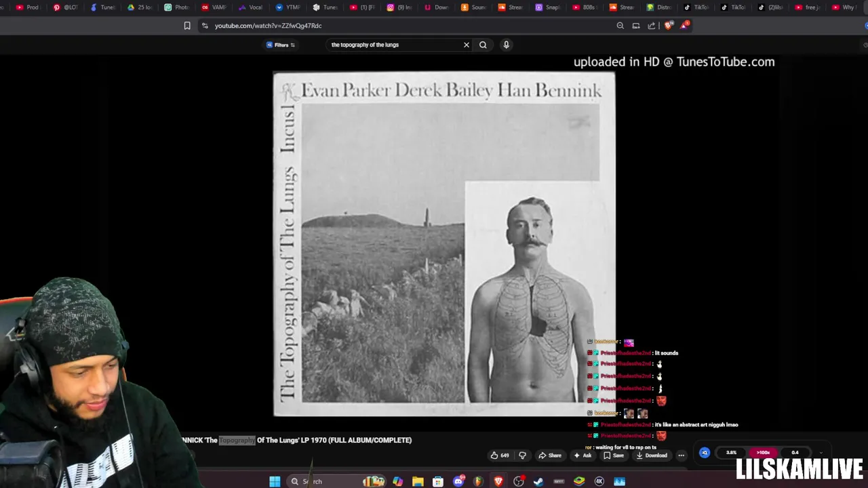Open FL Studio from the taskbar
The height and width of the screenshot is (488, 868).
[479, 481]
